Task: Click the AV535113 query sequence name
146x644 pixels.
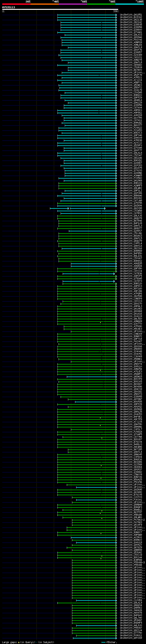Action: (8, 7)
